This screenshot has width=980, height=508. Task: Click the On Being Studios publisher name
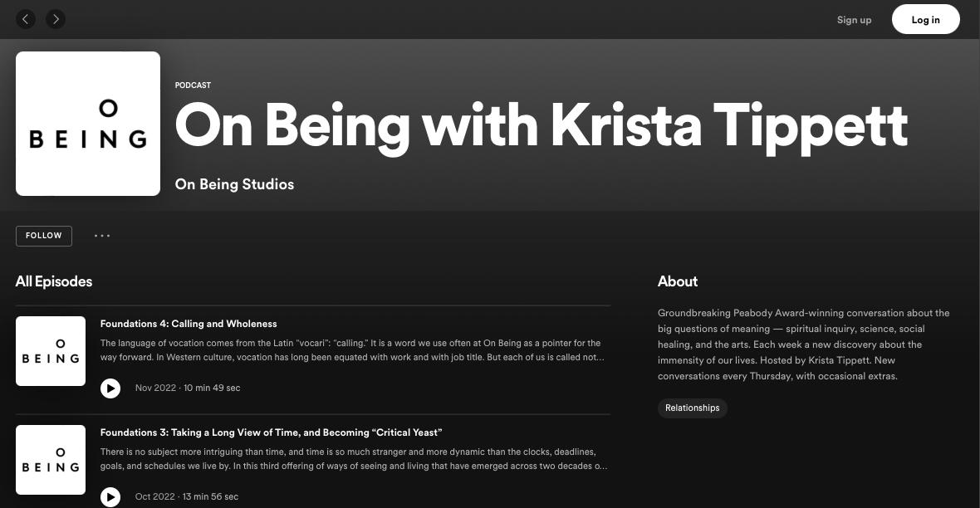point(234,184)
